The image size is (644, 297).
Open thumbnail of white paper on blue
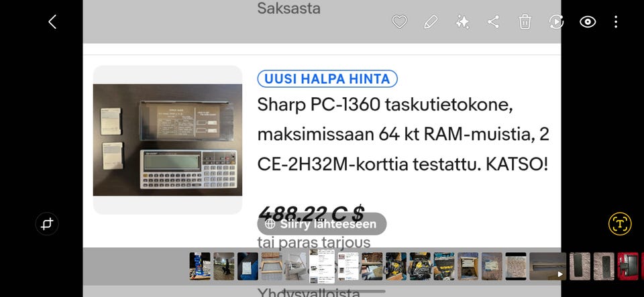pyautogui.click(x=248, y=266)
